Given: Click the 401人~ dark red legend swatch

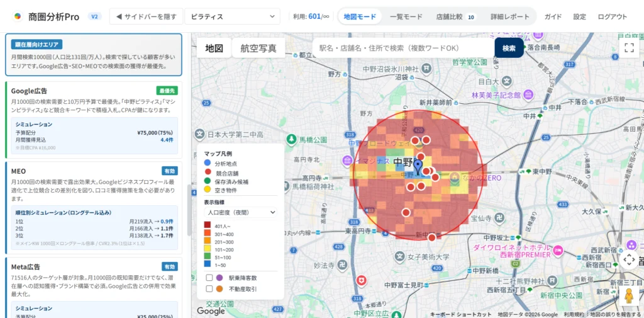Looking at the screenshot, I should (208, 225).
